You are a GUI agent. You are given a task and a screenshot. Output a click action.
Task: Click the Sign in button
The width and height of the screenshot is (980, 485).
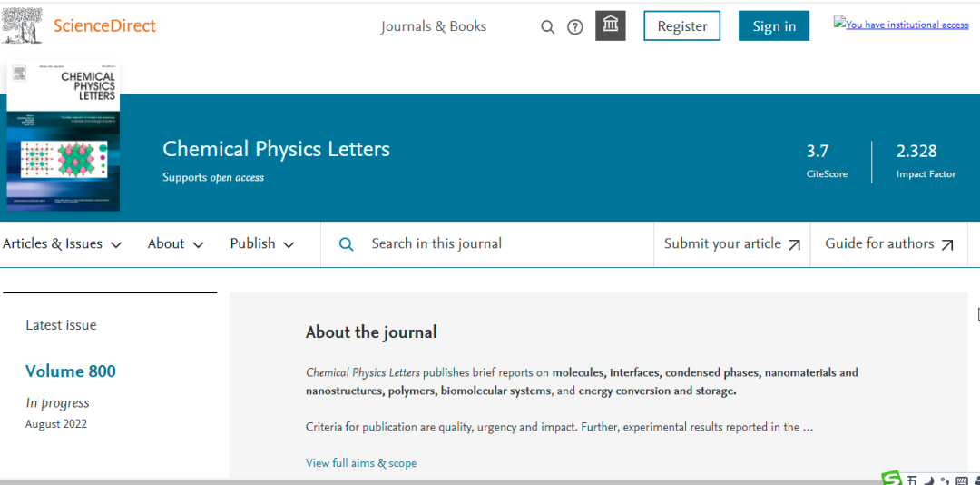[773, 26]
